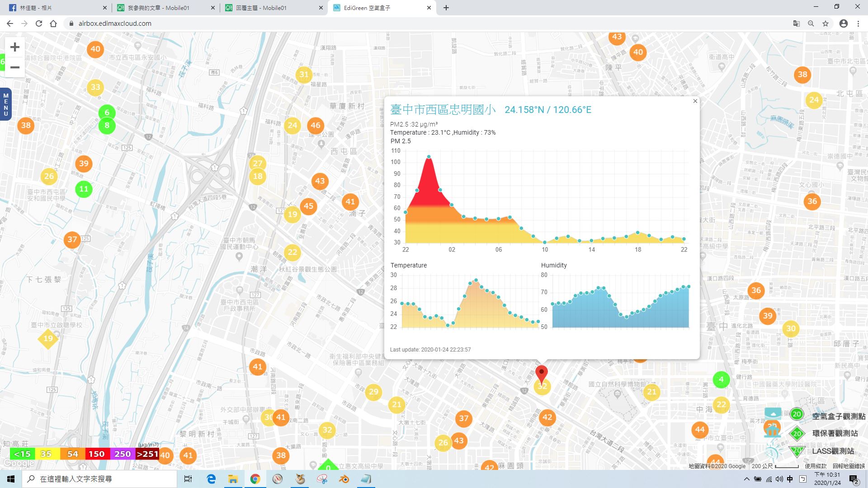The image size is (868, 488).
Task: Open Edge browser from taskbar
Action: (x=211, y=479)
